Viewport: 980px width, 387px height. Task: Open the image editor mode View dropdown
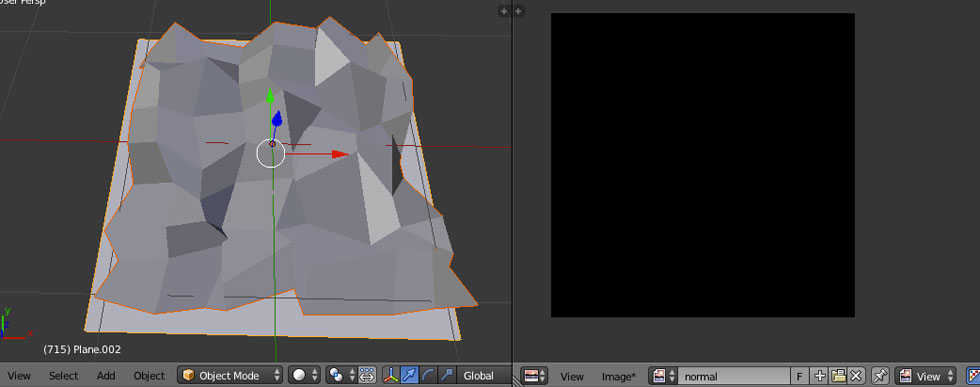[x=926, y=376]
